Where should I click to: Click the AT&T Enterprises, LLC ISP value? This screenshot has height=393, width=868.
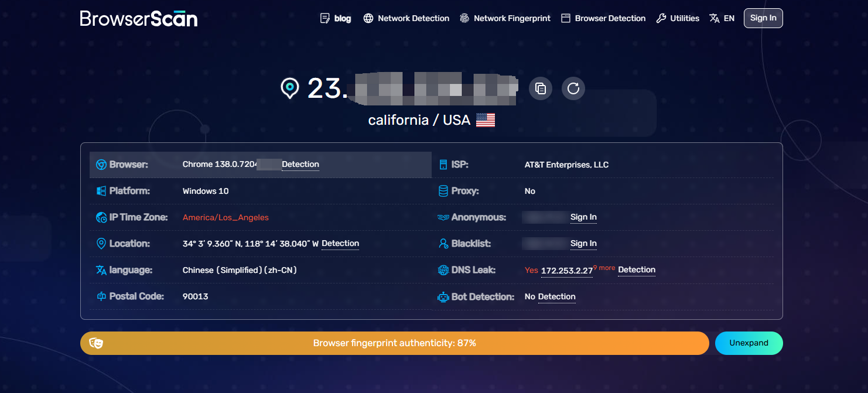(566, 165)
